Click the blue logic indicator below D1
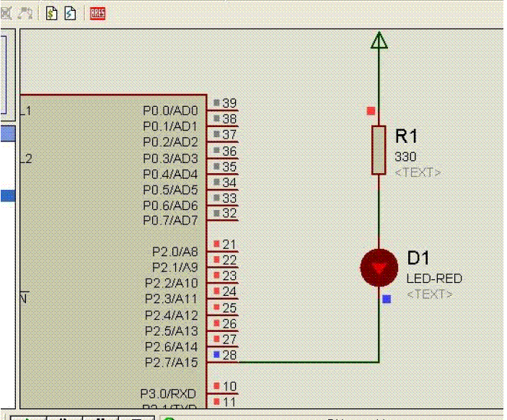The width and height of the screenshot is (507, 420). tap(387, 299)
